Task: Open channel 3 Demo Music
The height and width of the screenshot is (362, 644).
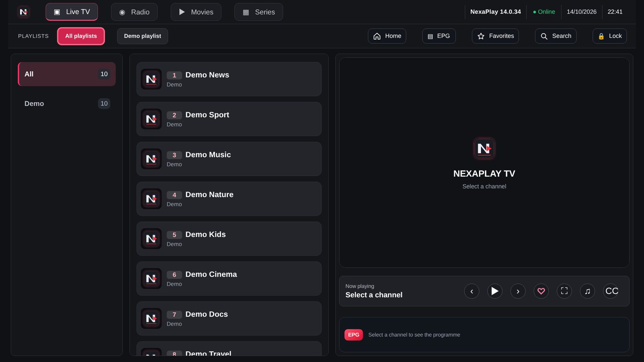Action: coord(229,159)
